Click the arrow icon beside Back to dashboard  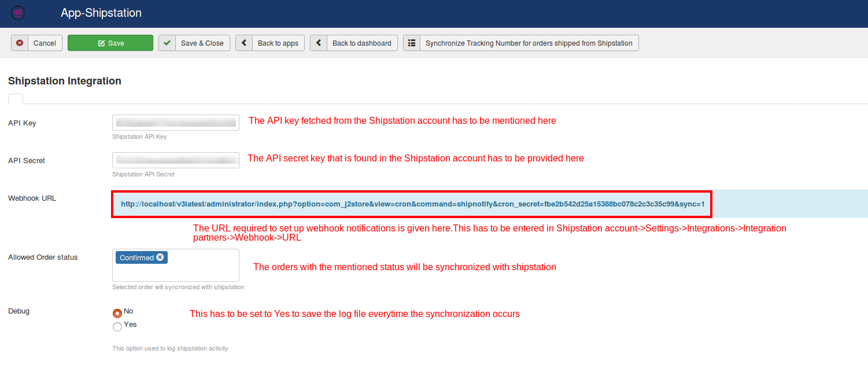(x=319, y=43)
